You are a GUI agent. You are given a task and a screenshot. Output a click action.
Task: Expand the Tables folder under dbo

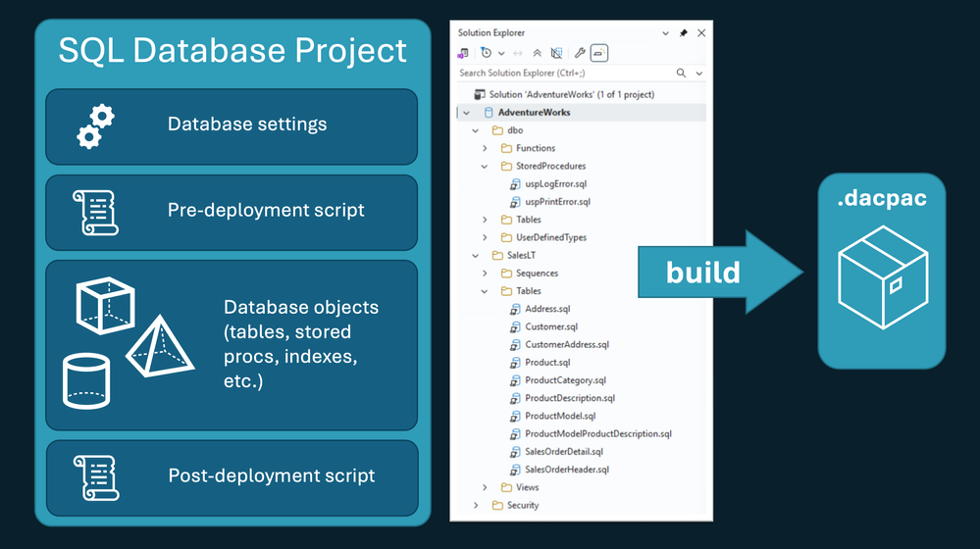[485, 220]
